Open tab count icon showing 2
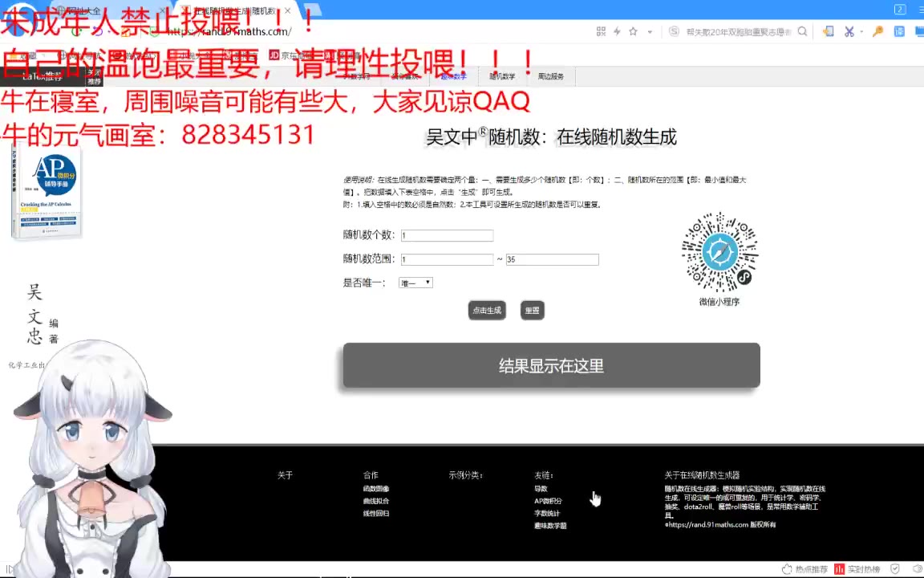Screen dimensions: 924x578 [900, 10]
